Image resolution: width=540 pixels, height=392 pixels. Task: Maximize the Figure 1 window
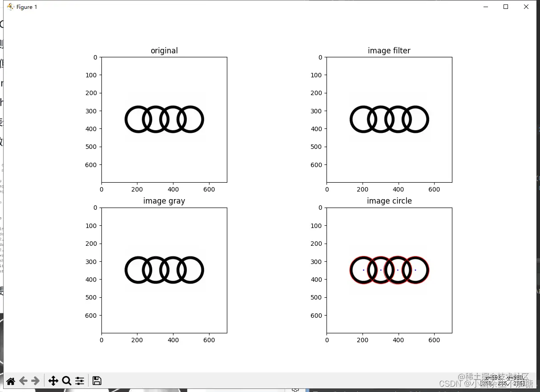[506, 7]
